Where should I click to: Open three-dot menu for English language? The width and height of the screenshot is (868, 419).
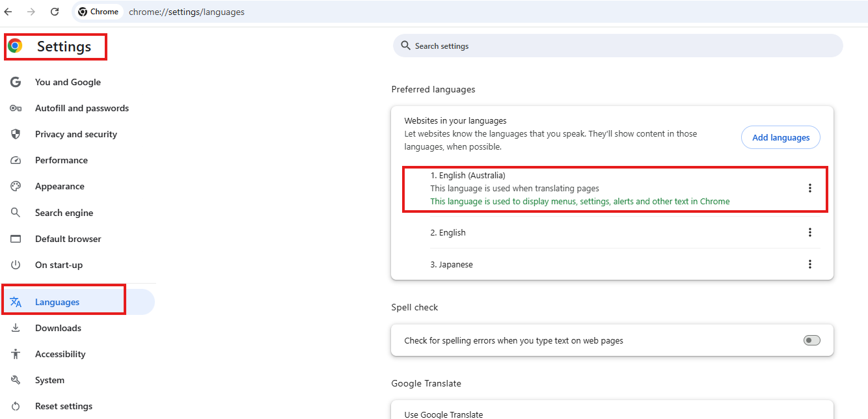[x=809, y=232]
